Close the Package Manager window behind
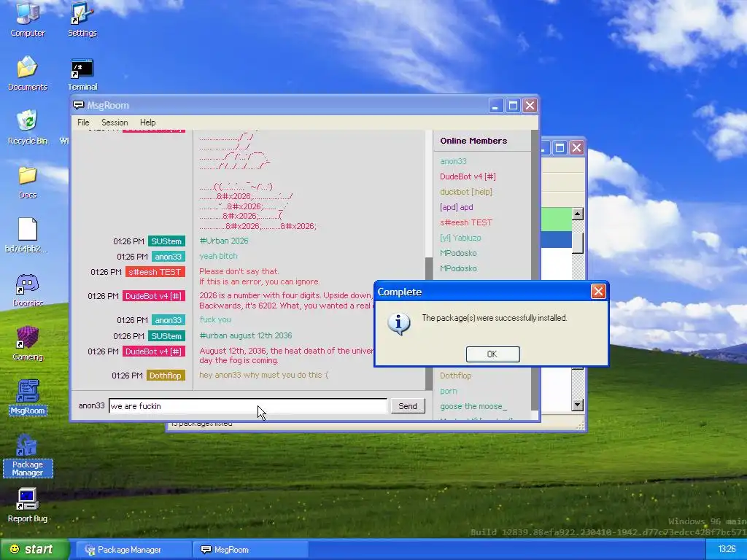This screenshot has width=747, height=560. (x=576, y=147)
